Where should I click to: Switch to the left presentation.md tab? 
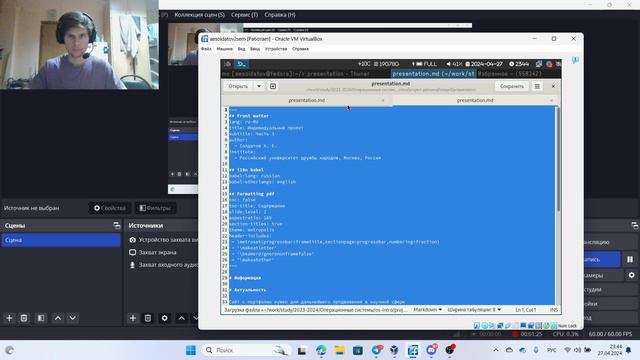pos(307,100)
